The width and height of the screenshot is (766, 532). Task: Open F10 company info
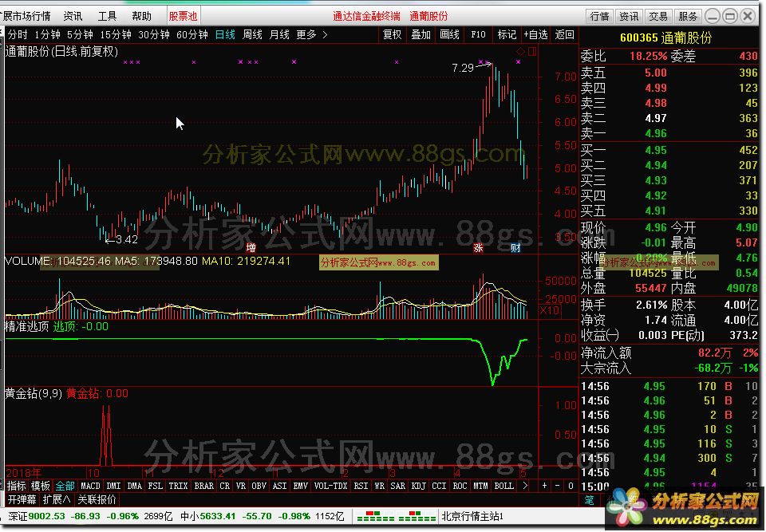pos(478,34)
